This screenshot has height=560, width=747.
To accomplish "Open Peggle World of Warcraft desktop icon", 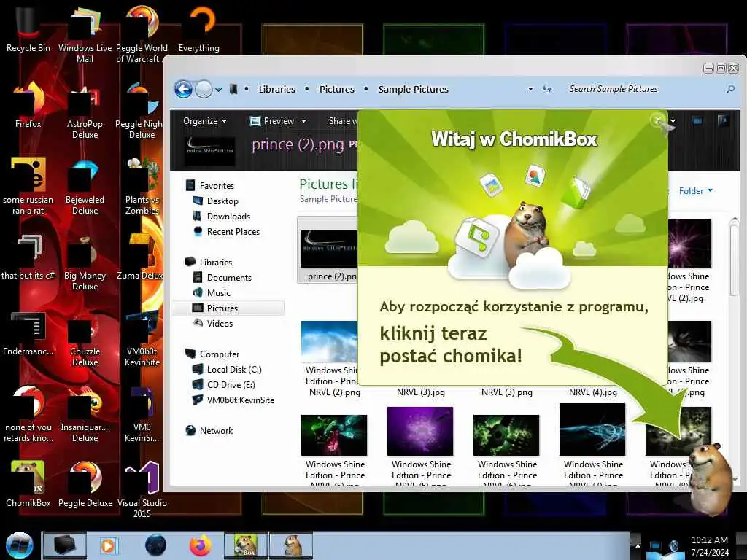I will tap(142, 34).
